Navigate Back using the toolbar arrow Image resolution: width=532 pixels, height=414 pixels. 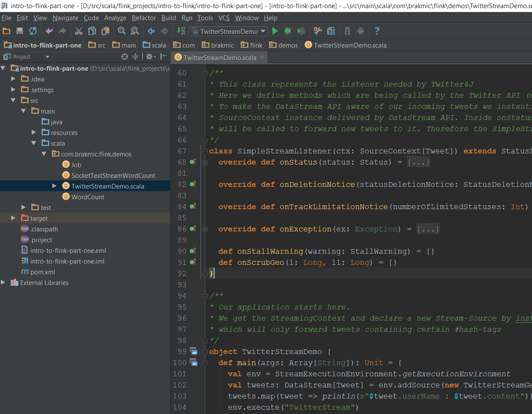coord(151,31)
